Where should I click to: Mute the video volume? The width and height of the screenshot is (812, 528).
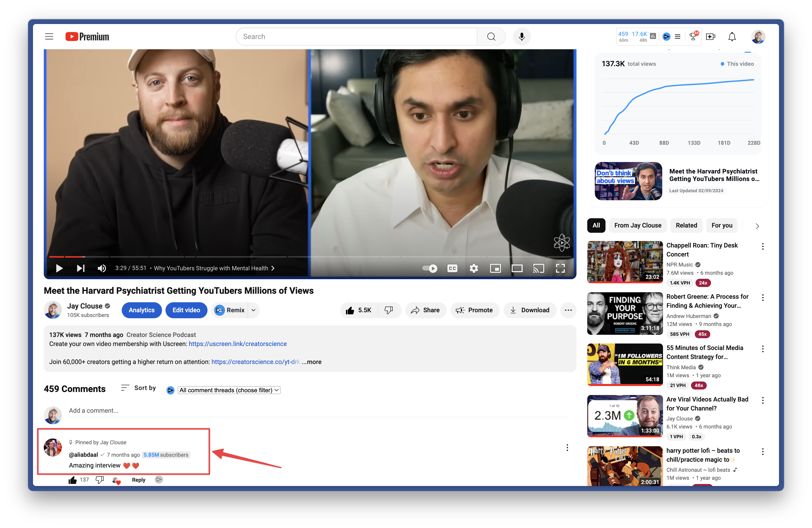pos(102,268)
